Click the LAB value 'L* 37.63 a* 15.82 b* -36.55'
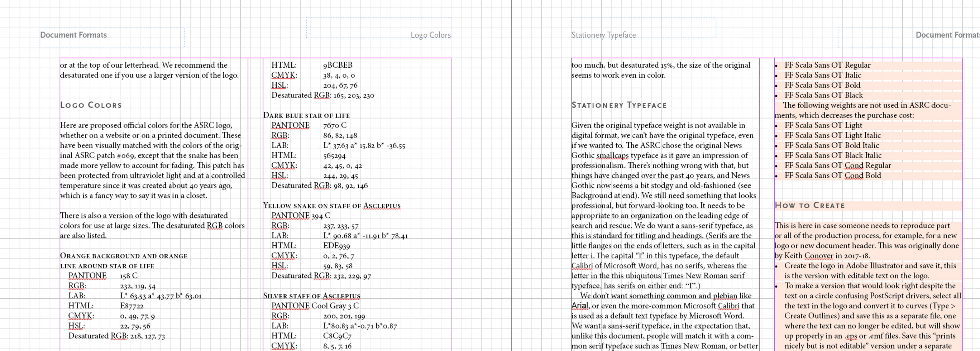Image resolution: width=980 pixels, height=351 pixels. pos(364,146)
